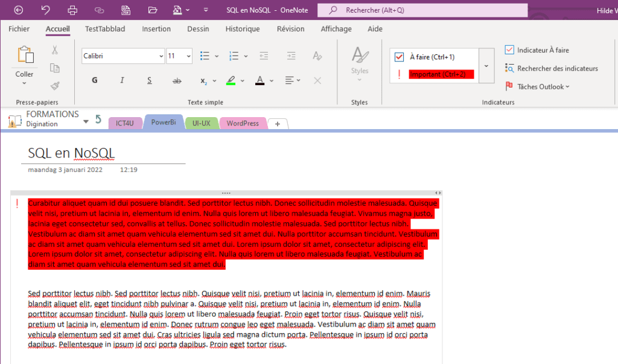This screenshot has width=618, height=364.
Task: Click the bullet list icon
Action: [205, 56]
